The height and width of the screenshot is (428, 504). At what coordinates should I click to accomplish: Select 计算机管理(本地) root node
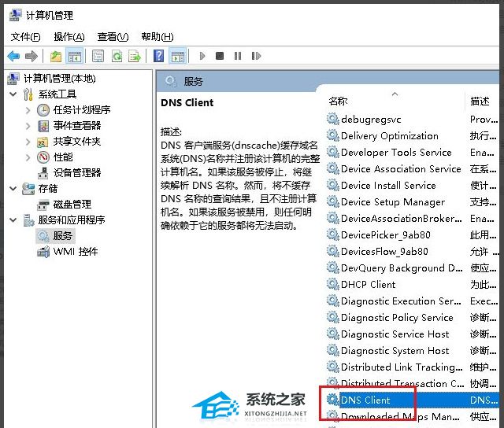pos(60,79)
